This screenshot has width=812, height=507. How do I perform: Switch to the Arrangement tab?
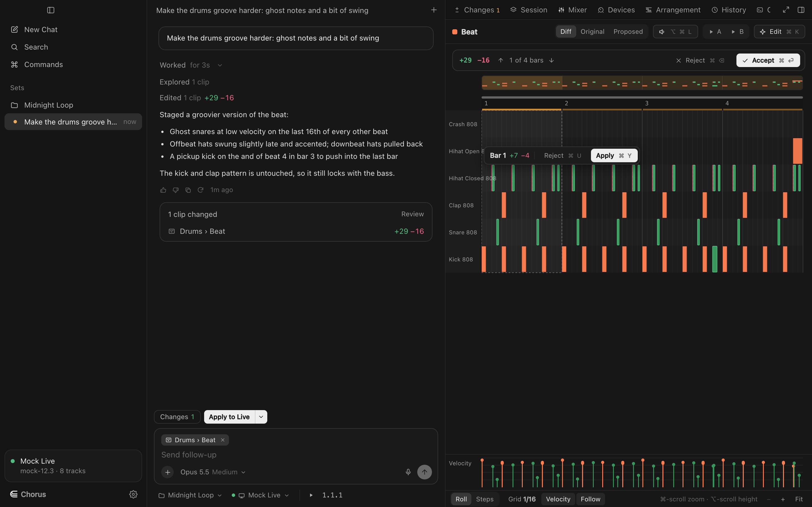(673, 10)
